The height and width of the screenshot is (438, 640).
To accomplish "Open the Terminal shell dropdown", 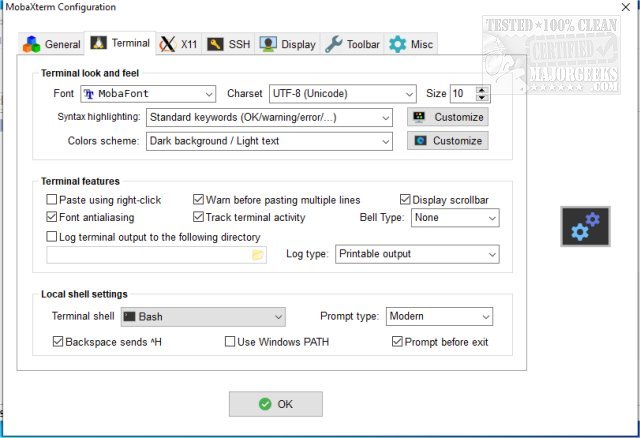I will pos(203,317).
